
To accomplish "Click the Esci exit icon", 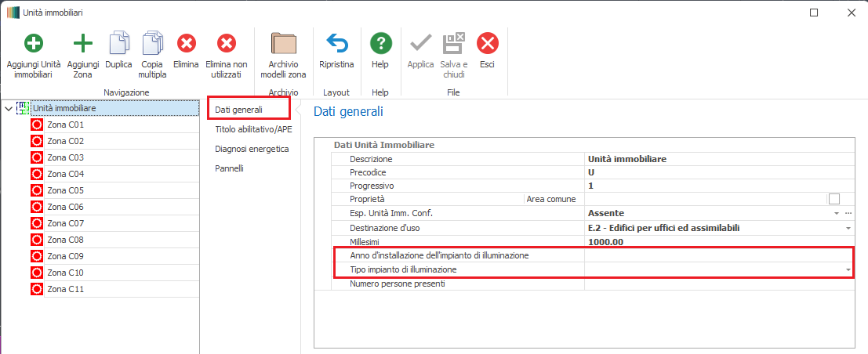I will point(487,43).
